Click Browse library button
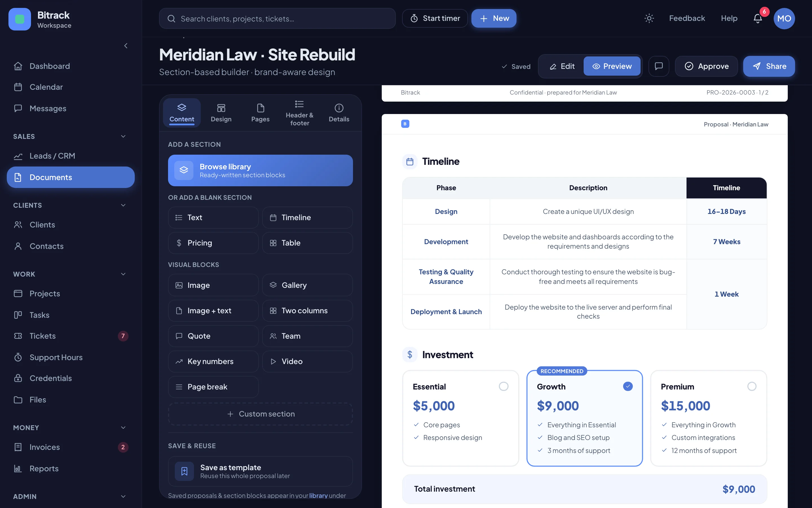This screenshot has height=508, width=812. pyautogui.click(x=261, y=170)
